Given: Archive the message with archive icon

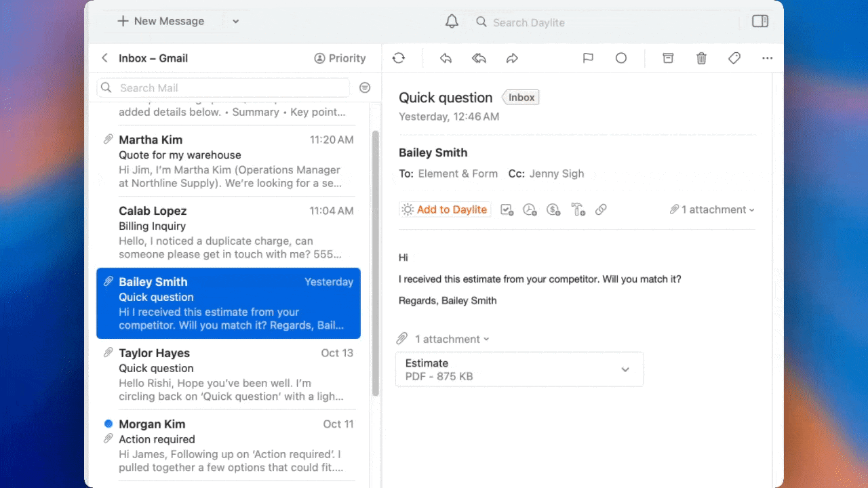Looking at the screenshot, I should [x=668, y=58].
